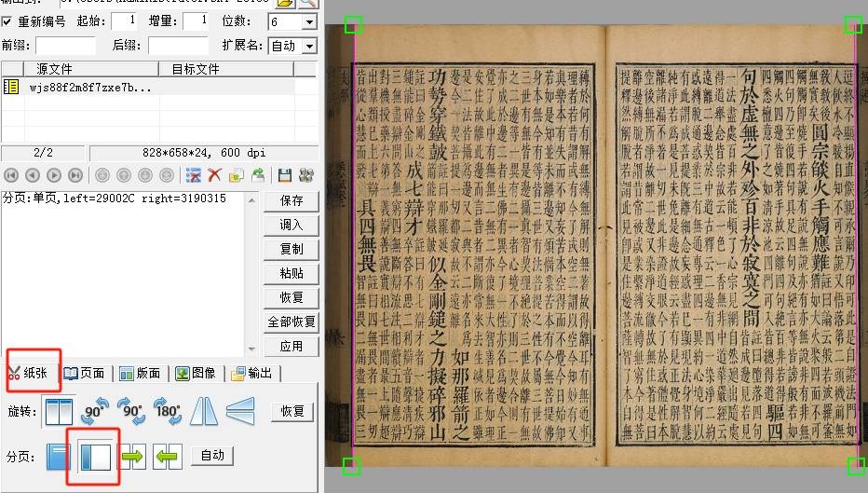This screenshot has height=493, width=868.
Task: Flip the page horizontally
Action: [204, 411]
